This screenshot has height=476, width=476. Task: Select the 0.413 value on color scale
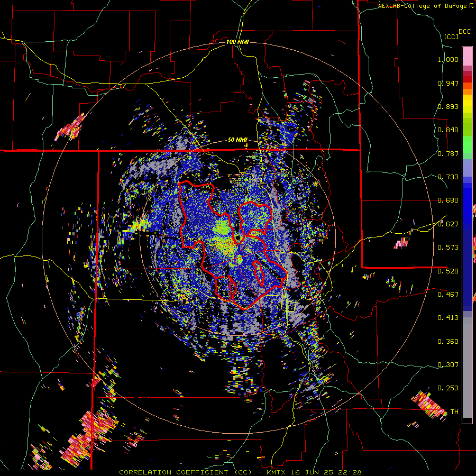448,318
